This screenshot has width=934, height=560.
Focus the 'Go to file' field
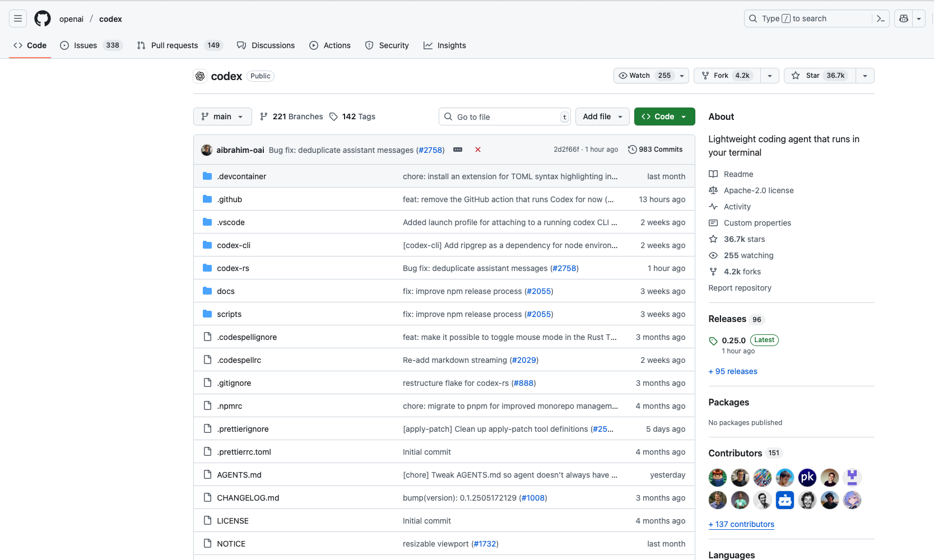click(x=505, y=116)
